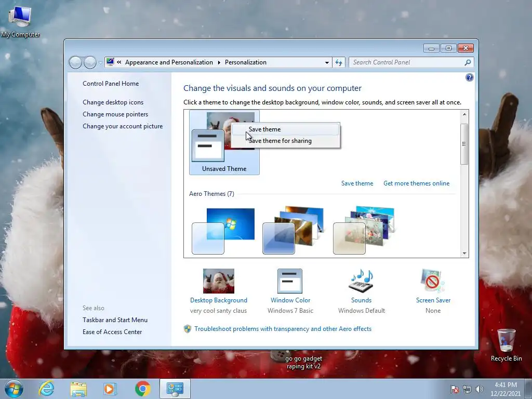The width and height of the screenshot is (532, 399).
Task: Click the 'Save theme' link
Action: pos(357,183)
